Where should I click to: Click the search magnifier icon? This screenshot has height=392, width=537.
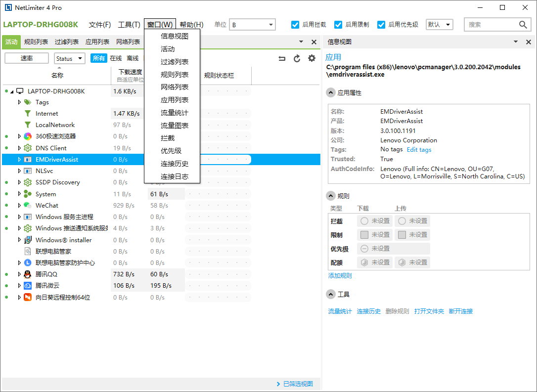523,25
